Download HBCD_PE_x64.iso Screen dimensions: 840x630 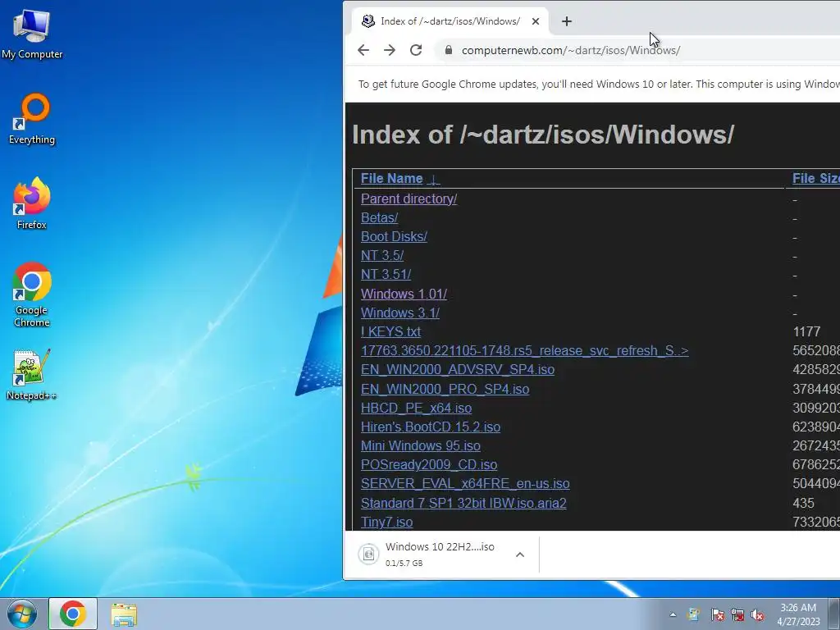pos(416,409)
